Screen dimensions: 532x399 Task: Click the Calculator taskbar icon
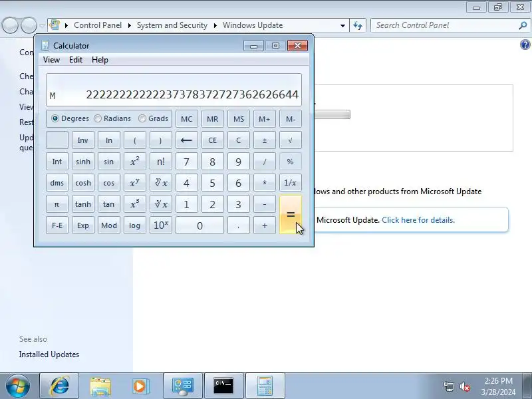(x=265, y=386)
